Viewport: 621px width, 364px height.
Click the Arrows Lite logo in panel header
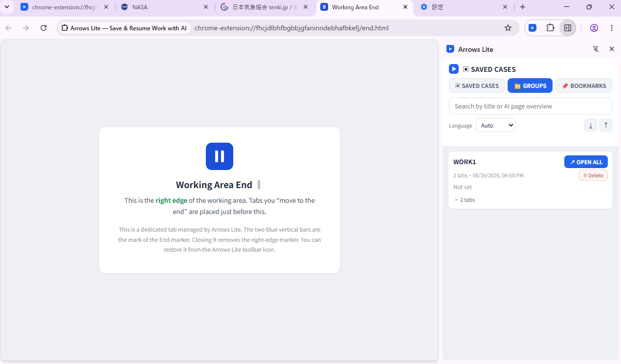click(x=450, y=49)
